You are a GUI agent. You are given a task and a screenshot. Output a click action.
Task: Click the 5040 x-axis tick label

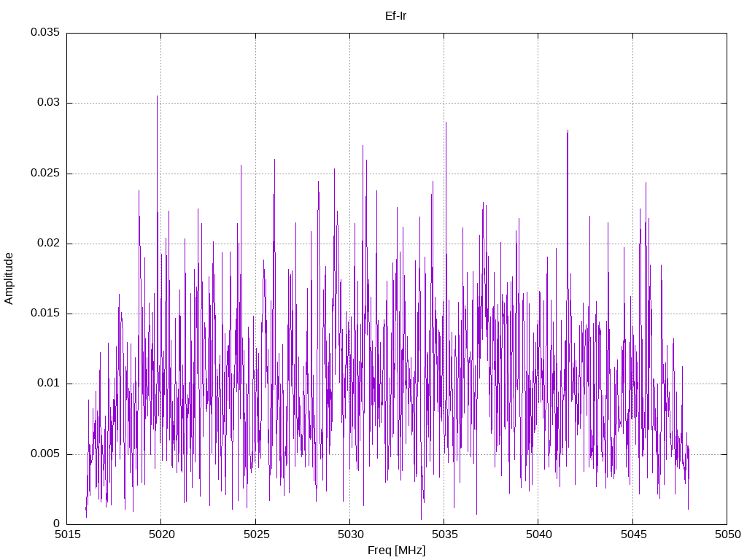coord(539,534)
